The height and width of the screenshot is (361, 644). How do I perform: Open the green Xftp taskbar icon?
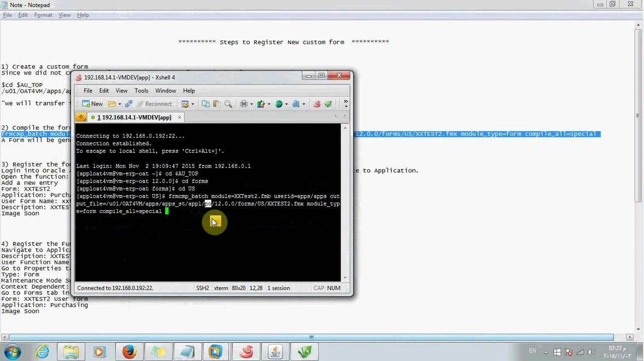point(305,351)
